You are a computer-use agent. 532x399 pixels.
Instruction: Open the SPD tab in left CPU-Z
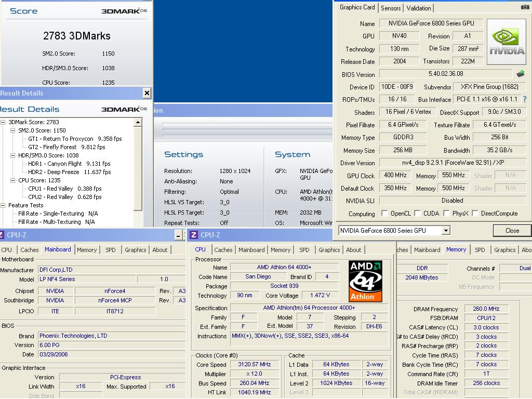point(110,250)
